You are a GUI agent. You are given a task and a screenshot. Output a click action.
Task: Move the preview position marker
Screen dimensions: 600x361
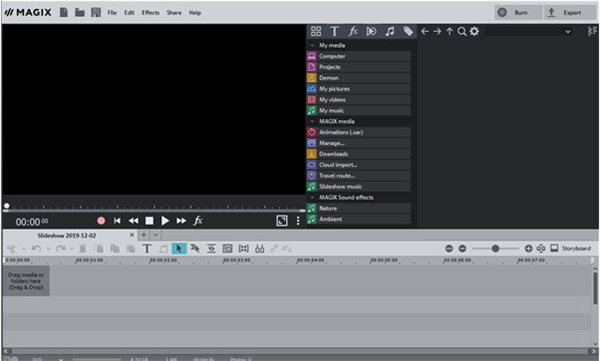coord(7,206)
